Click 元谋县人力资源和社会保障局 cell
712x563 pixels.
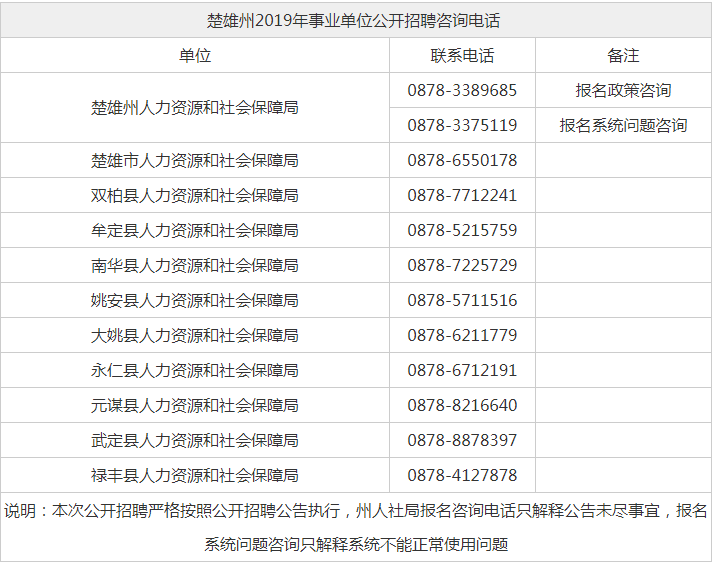[x=195, y=405]
